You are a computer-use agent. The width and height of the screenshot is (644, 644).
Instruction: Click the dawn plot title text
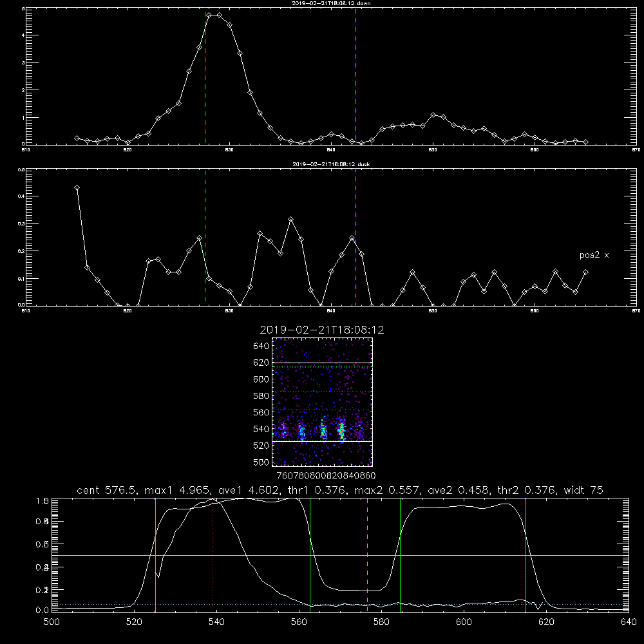click(x=331, y=3)
